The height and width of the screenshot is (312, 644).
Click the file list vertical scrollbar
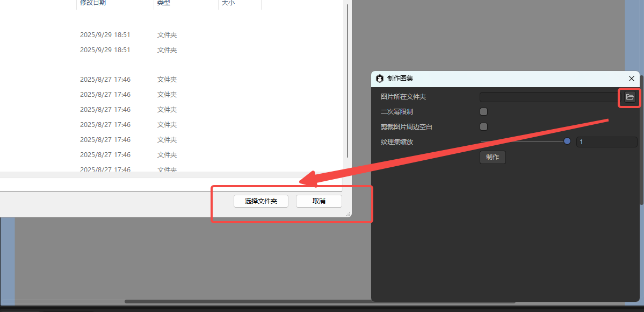pos(348,81)
